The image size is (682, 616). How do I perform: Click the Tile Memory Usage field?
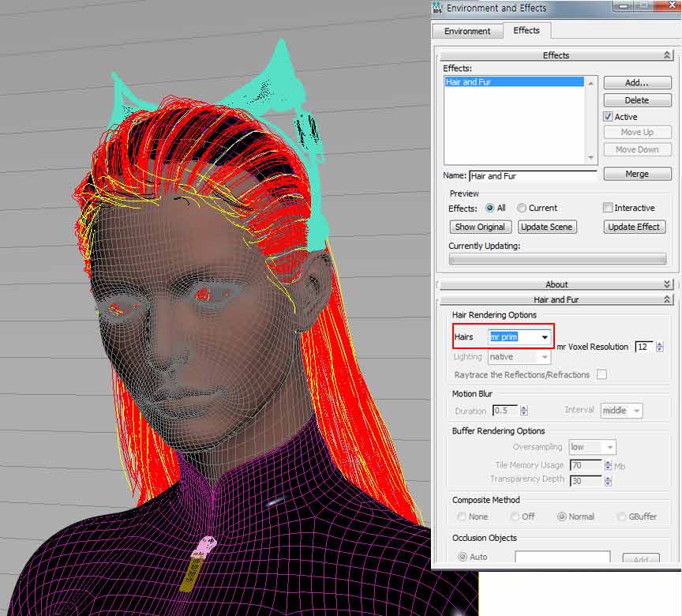pos(586,465)
